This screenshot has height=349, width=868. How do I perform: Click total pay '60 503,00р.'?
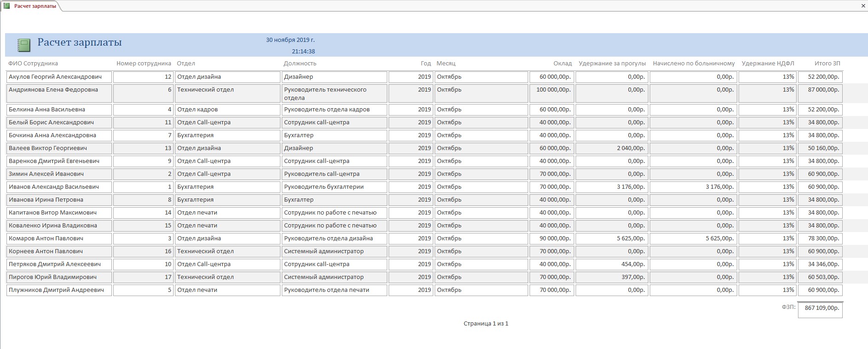pyautogui.click(x=820, y=277)
